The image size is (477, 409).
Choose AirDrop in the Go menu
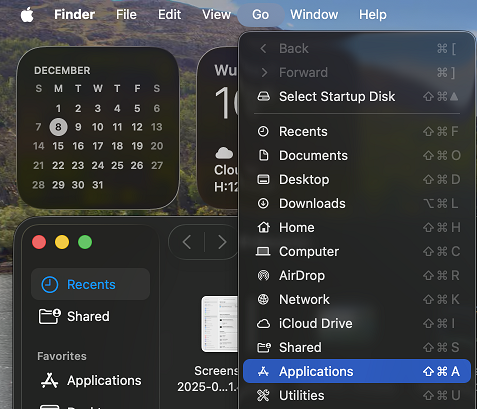(x=357, y=275)
